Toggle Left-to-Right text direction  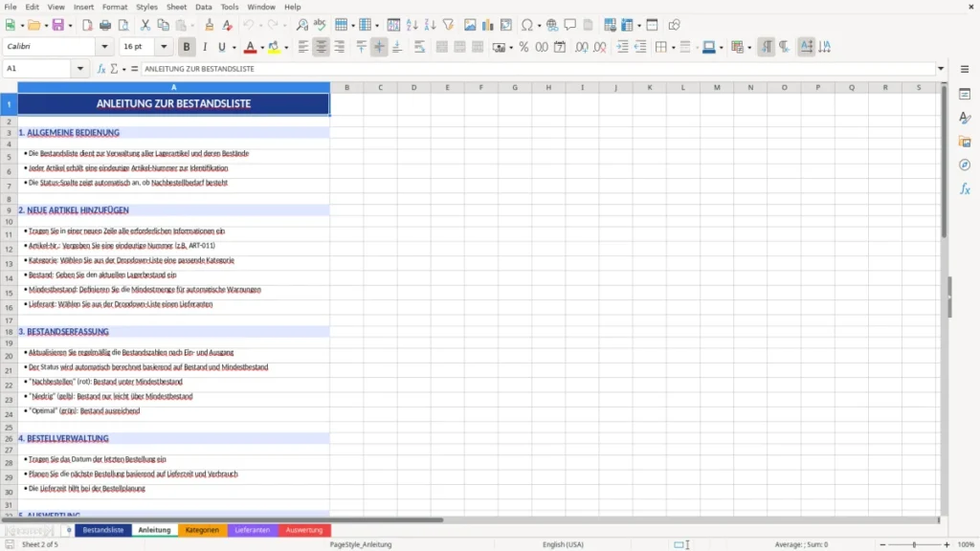(767, 47)
